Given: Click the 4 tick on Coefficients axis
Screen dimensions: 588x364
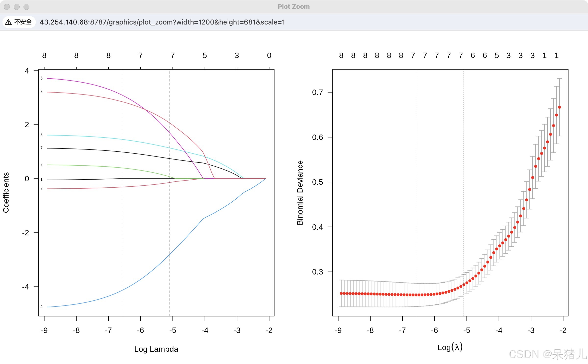Looking at the screenshot, I should (27, 71).
